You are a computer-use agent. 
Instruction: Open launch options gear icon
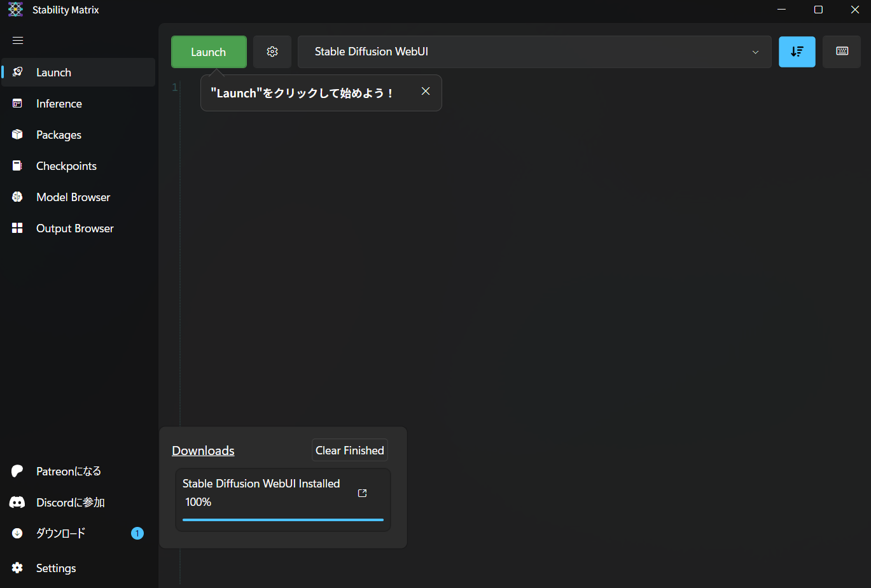[272, 52]
